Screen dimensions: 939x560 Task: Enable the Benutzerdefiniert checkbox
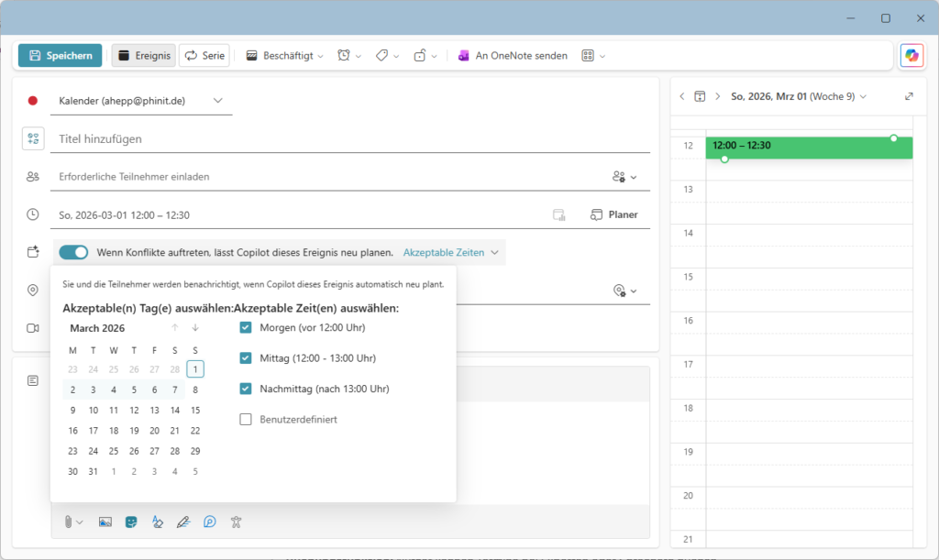coord(246,420)
